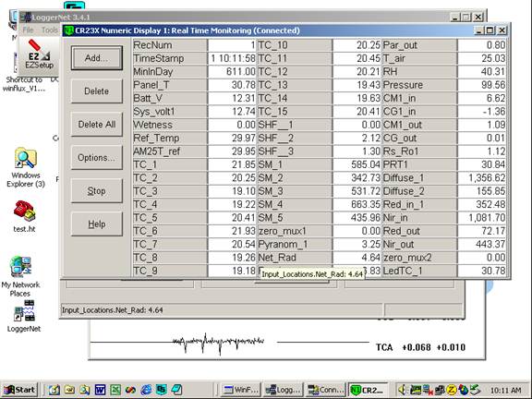This screenshot has width=532, height=399.
Task: Click the Help button in Numeric Display
Action: [97, 224]
